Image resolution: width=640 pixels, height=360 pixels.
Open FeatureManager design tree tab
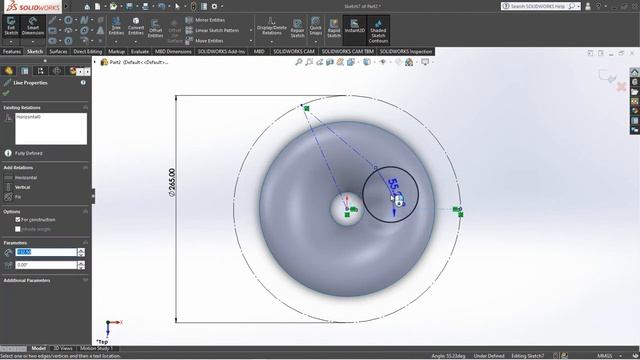point(9,71)
